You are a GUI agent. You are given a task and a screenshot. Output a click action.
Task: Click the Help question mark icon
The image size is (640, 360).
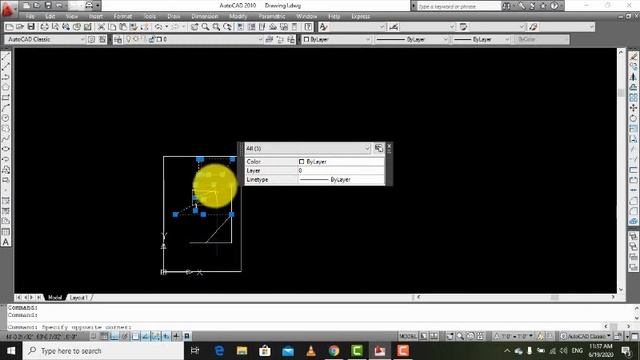[308, 27]
